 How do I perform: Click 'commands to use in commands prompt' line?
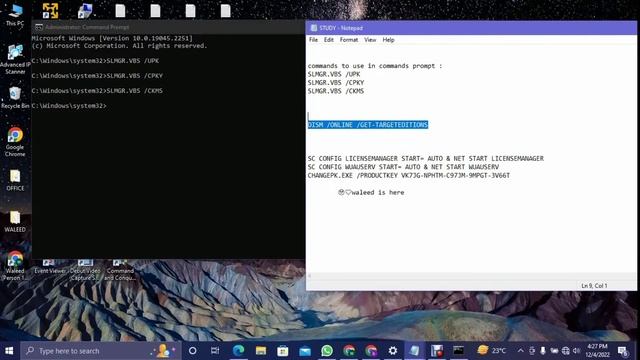[x=375, y=66]
